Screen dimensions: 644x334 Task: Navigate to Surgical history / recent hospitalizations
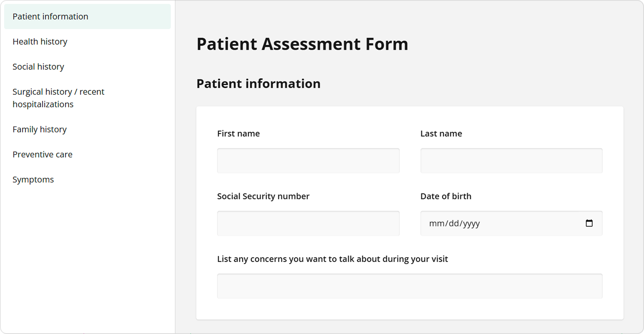pyautogui.click(x=58, y=98)
